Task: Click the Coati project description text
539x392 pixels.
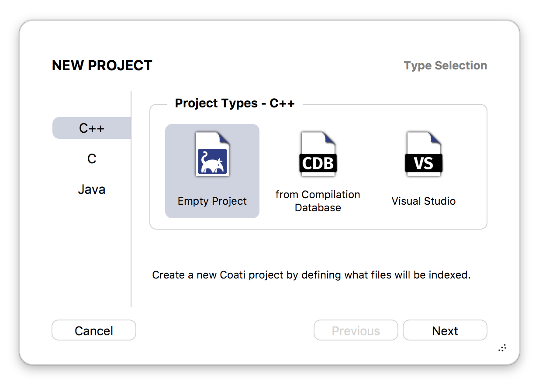Action: (311, 275)
